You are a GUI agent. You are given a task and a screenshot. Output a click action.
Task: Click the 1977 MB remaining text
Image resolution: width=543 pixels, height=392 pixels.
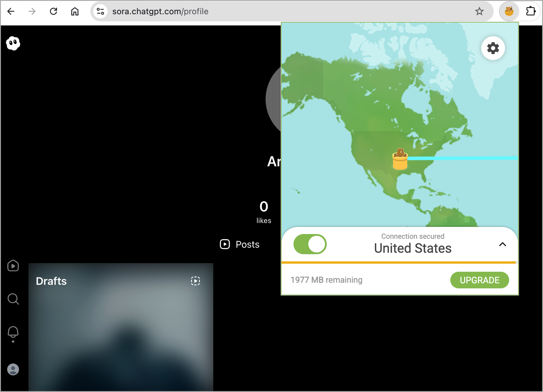click(x=326, y=280)
